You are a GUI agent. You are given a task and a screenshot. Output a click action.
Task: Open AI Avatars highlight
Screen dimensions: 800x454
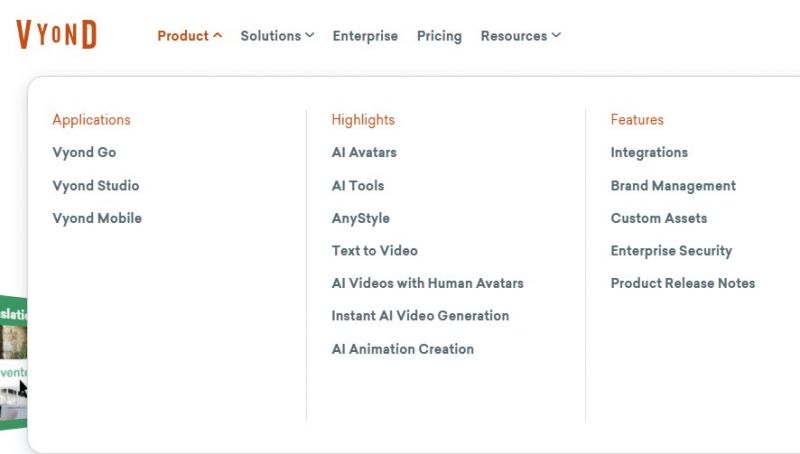pyautogui.click(x=364, y=152)
